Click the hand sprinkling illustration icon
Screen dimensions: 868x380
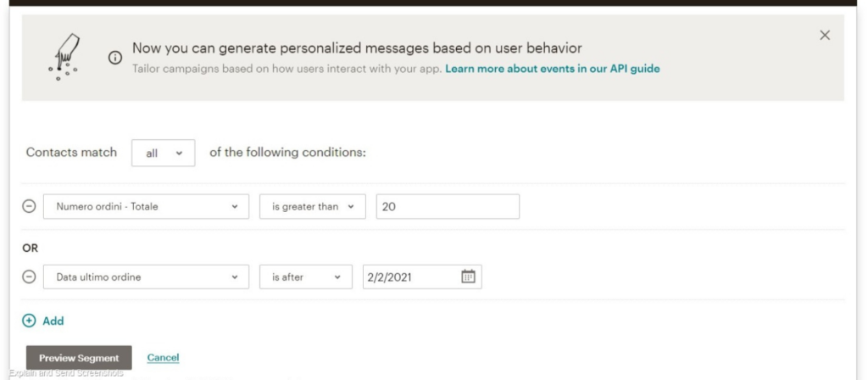(x=64, y=57)
